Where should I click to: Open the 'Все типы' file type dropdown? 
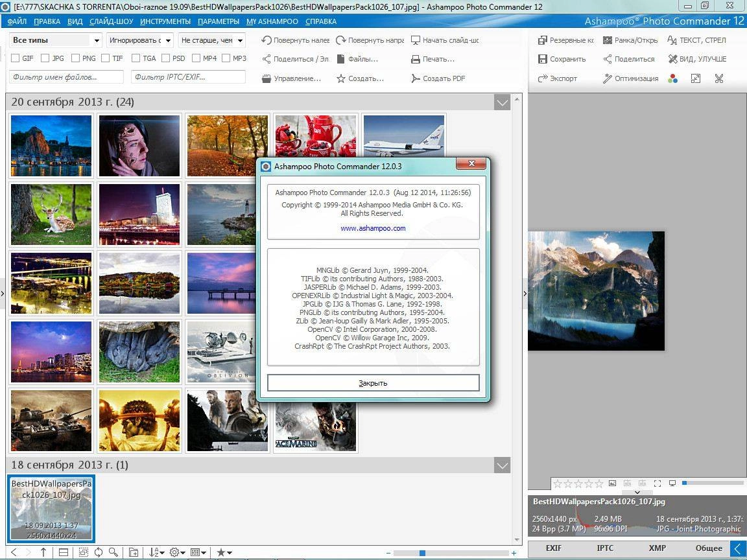pos(56,40)
